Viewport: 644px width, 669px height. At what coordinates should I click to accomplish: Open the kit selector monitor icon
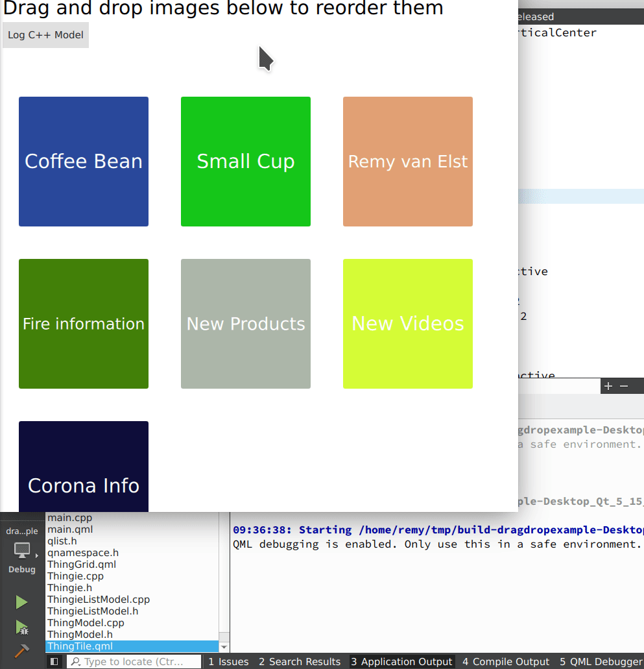(x=23, y=551)
